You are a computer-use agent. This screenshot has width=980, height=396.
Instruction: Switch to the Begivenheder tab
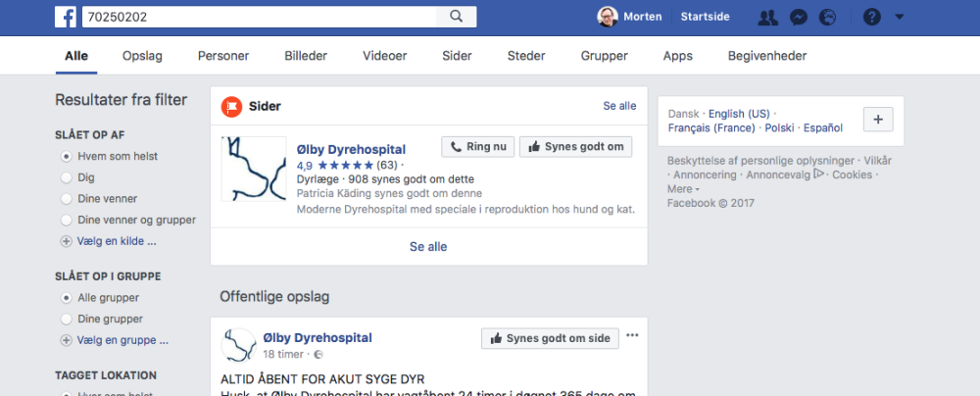[x=767, y=56]
